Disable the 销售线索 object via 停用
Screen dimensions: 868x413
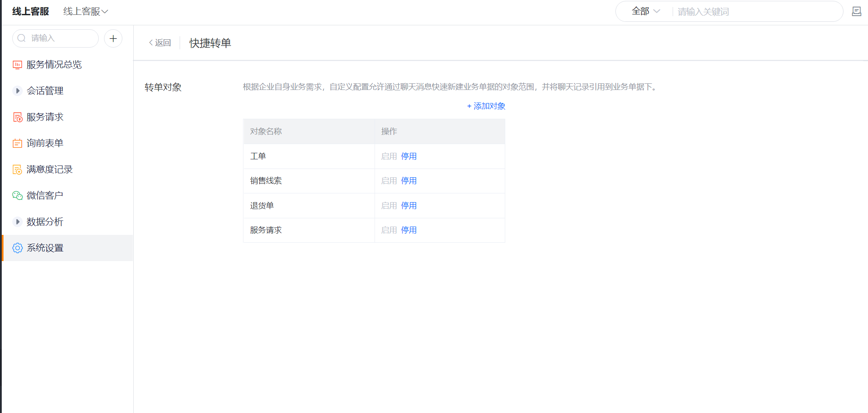pos(409,181)
